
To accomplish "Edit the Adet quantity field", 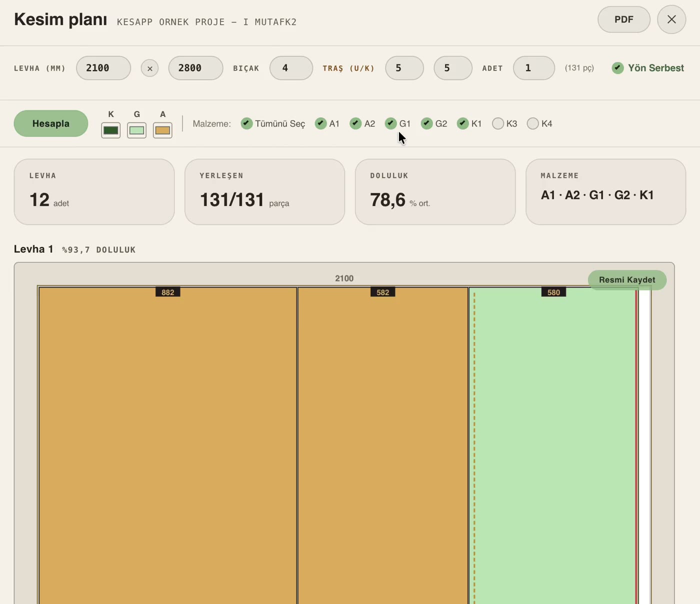I will pos(534,68).
